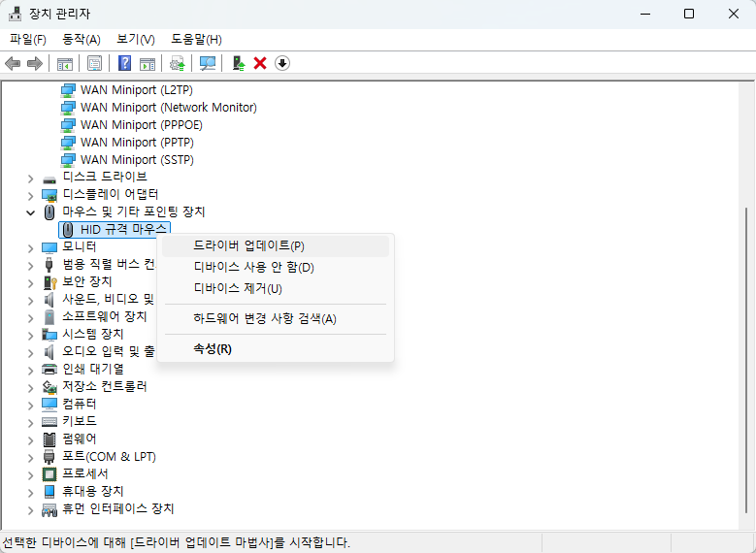Select the 프로세서 label

85,474
